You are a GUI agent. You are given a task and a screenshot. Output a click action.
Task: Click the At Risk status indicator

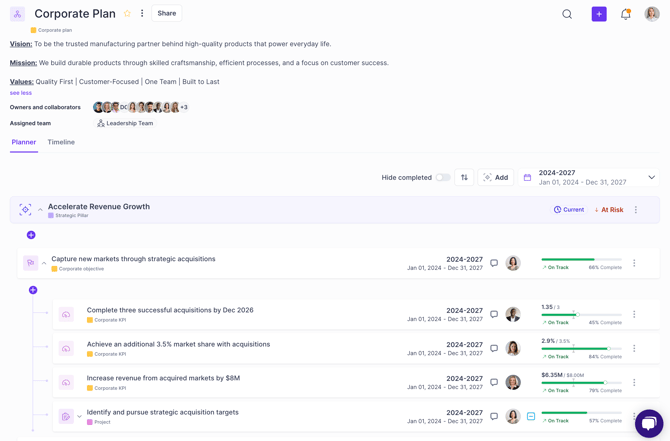coord(608,210)
